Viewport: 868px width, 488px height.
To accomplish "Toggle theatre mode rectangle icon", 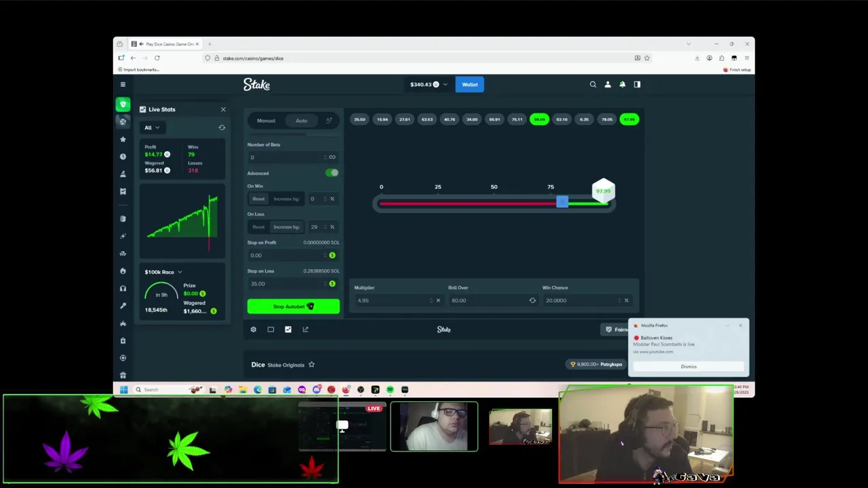I will tap(271, 329).
